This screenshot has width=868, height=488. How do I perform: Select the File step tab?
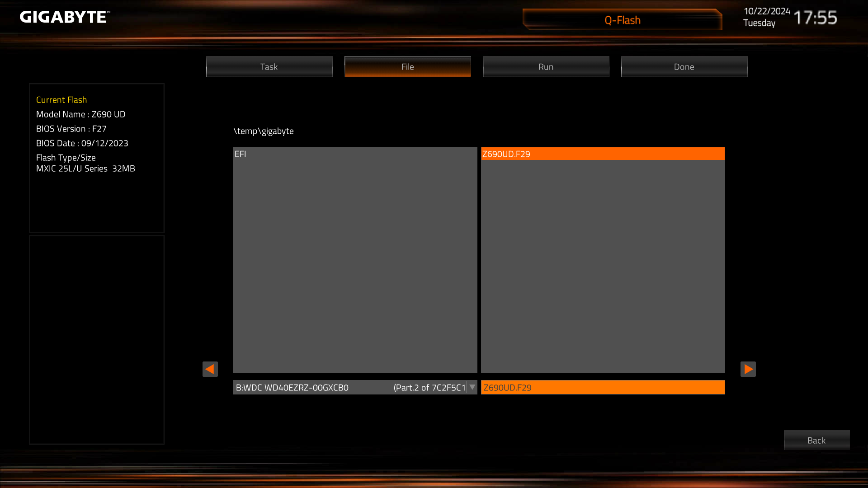tap(407, 67)
